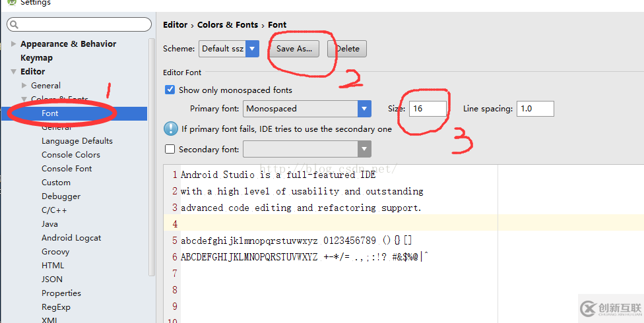Select Android Logcat item
The image size is (644, 323).
pos(71,237)
